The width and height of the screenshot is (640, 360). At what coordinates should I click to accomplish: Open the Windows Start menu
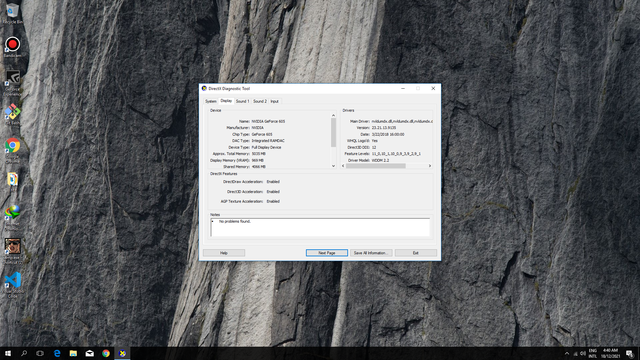(8, 353)
